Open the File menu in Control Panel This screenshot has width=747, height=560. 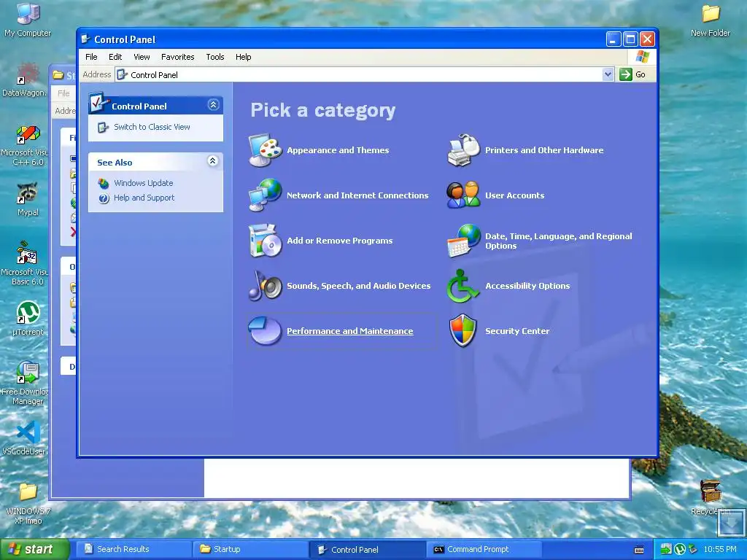(x=91, y=57)
